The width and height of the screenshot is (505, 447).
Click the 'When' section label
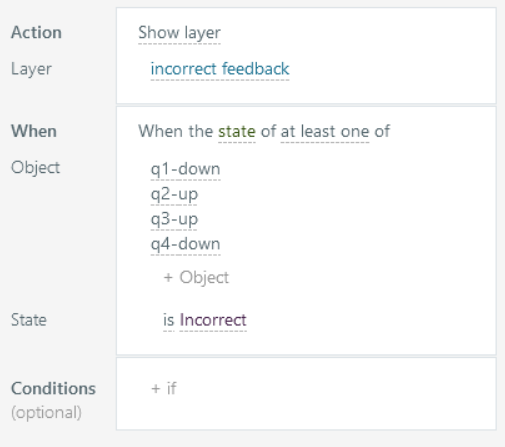pyautogui.click(x=34, y=131)
